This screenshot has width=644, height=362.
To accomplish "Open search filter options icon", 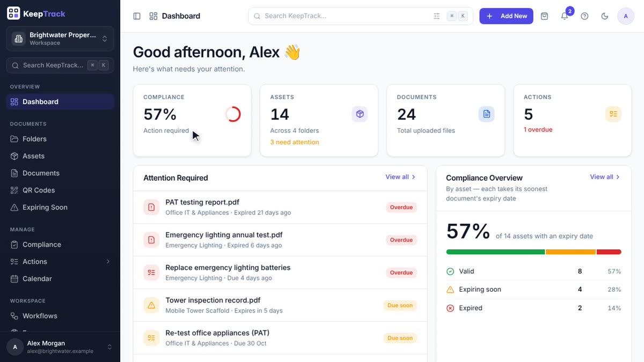I will pyautogui.click(x=437, y=16).
